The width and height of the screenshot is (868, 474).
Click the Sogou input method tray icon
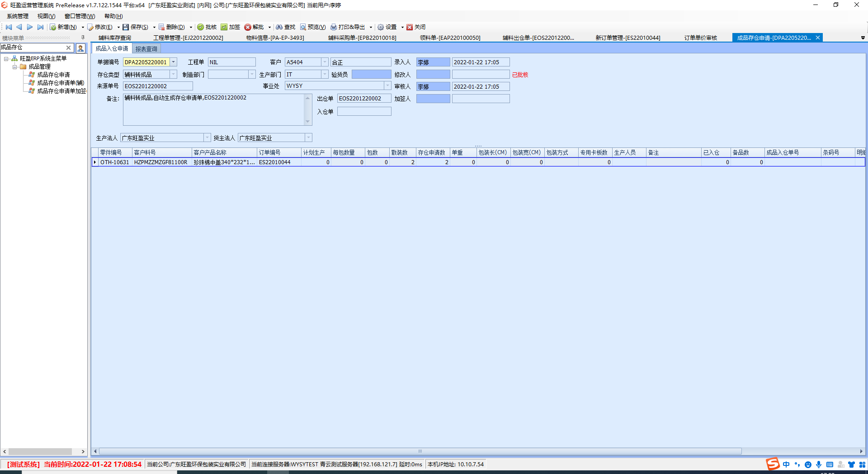[772, 464]
